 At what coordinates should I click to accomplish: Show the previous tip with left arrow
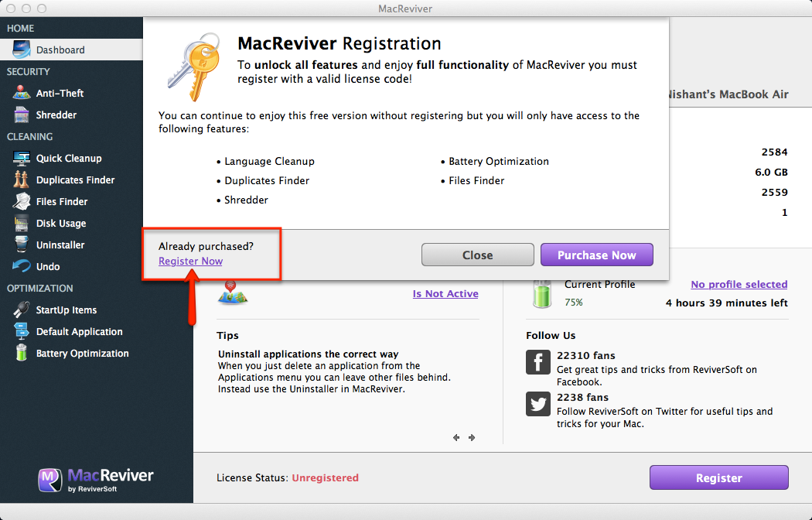pyautogui.click(x=456, y=438)
